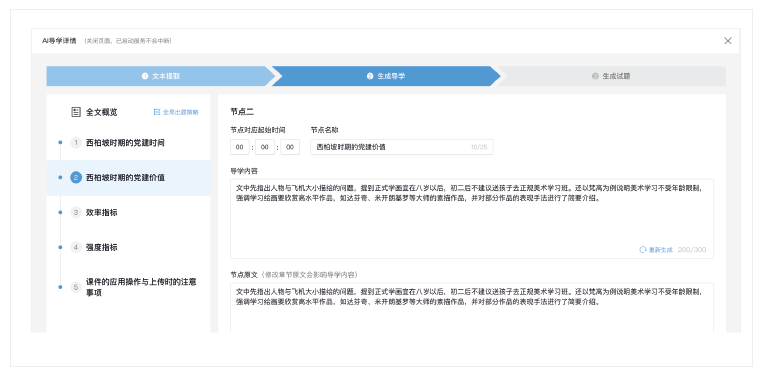This screenshot has height=380, width=760.
Task: Select the 生成导学 step
Action: (x=386, y=76)
